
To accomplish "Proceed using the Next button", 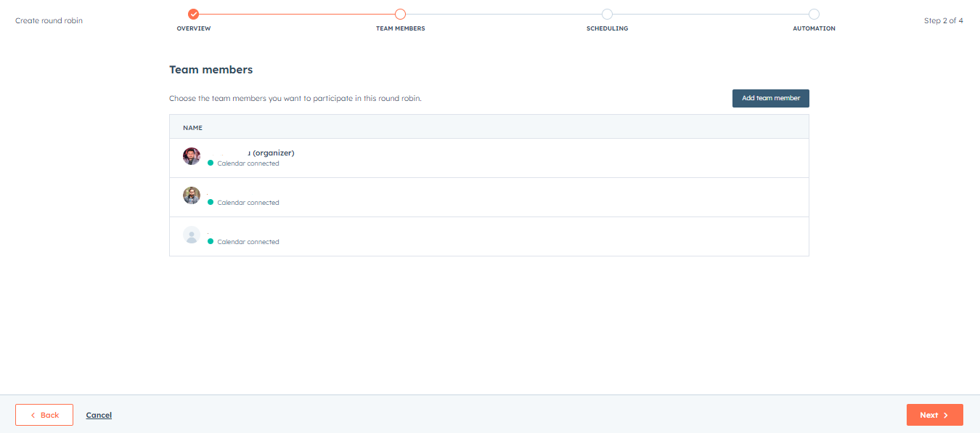I will click(934, 414).
